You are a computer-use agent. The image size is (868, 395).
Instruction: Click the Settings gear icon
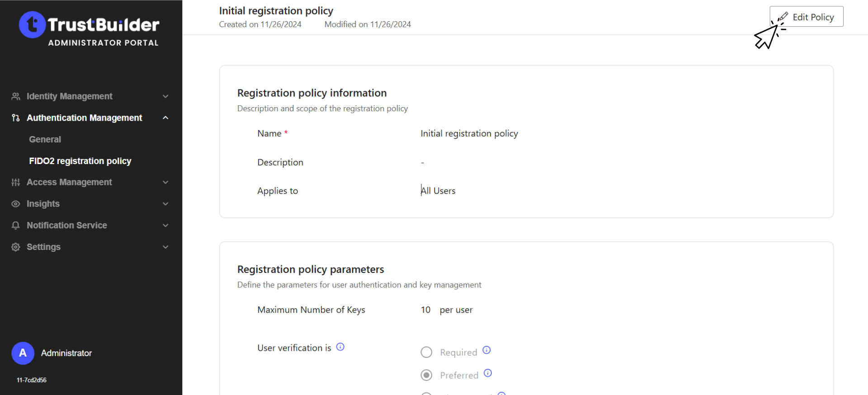(16, 247)
